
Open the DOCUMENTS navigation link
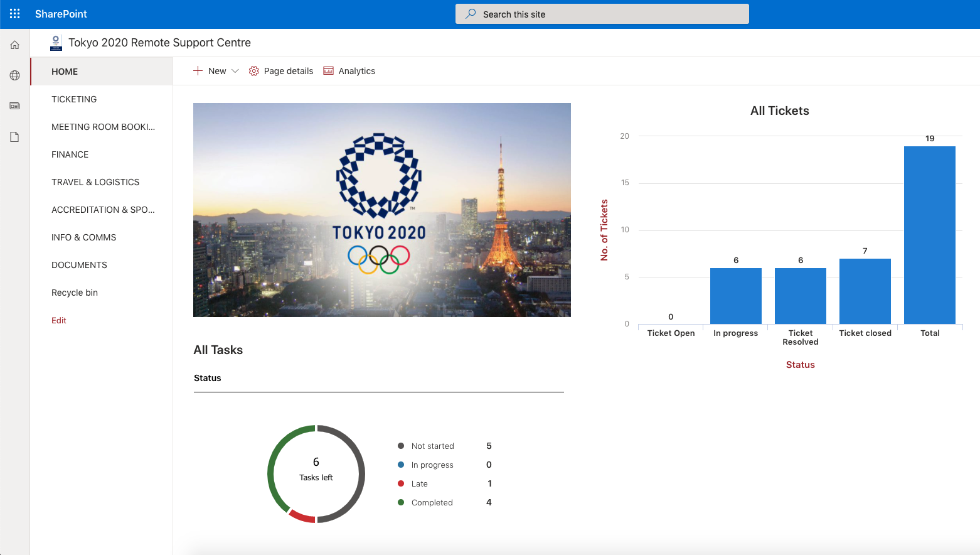[79, 265]
